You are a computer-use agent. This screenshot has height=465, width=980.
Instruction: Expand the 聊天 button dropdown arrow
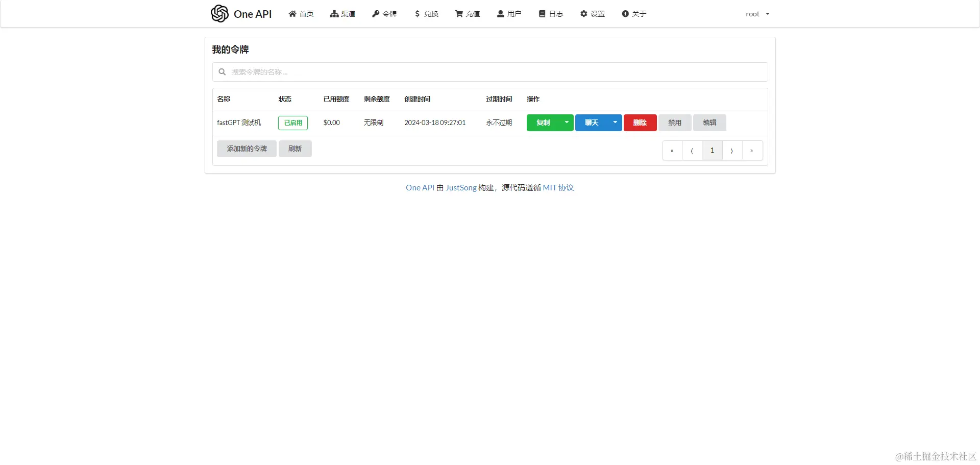(x=615, y=123)
